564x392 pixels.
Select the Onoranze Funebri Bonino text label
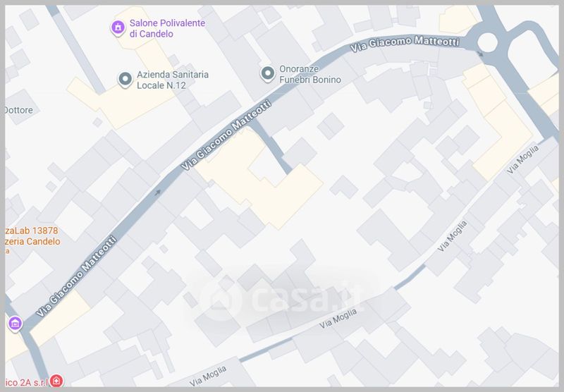[x=310, y=75]
